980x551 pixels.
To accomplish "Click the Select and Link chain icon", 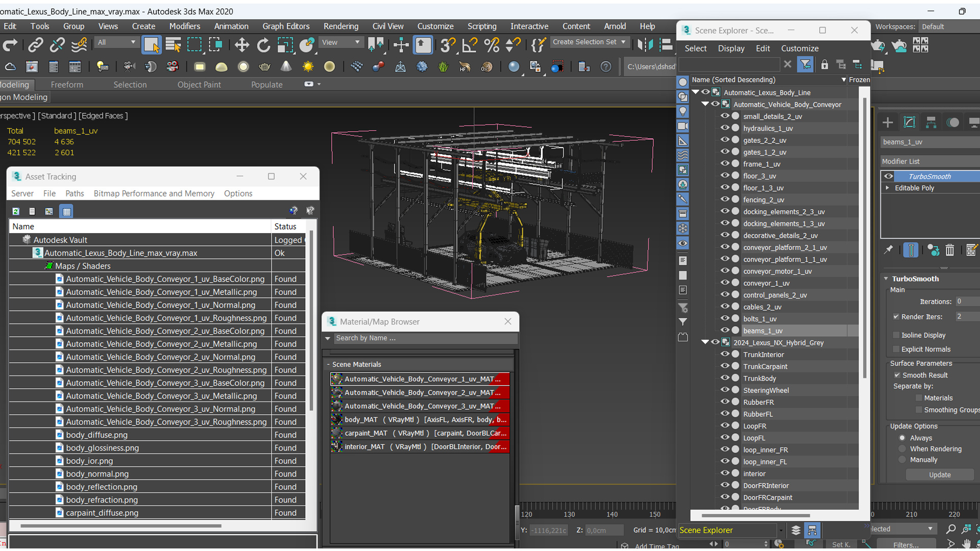I will point(35,45).
